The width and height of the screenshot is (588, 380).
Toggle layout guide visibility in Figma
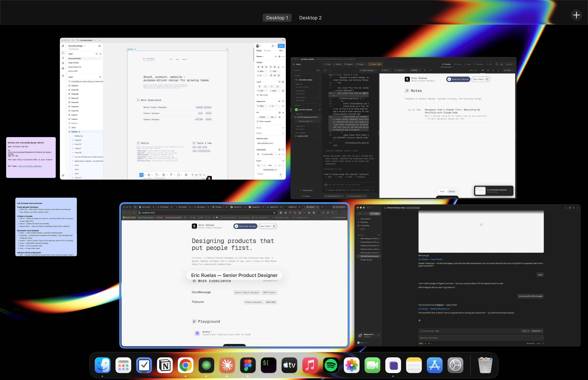pos(279,154)
